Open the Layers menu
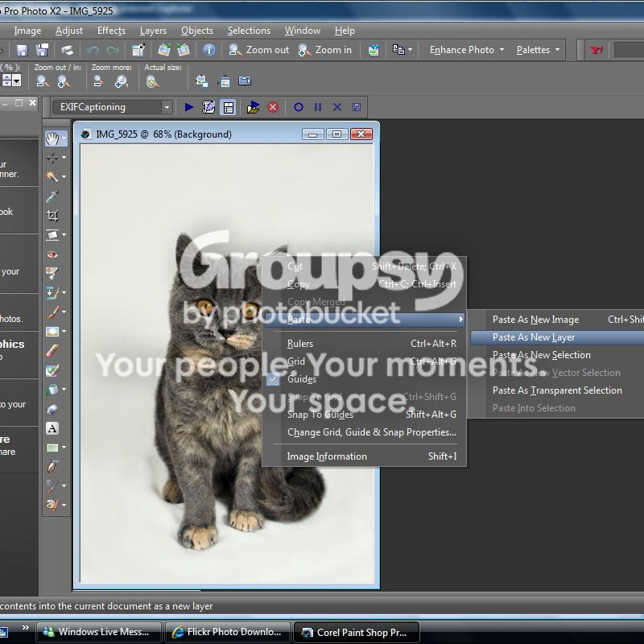644x644 pixels. pyautogui.click(x=153, y=31)
